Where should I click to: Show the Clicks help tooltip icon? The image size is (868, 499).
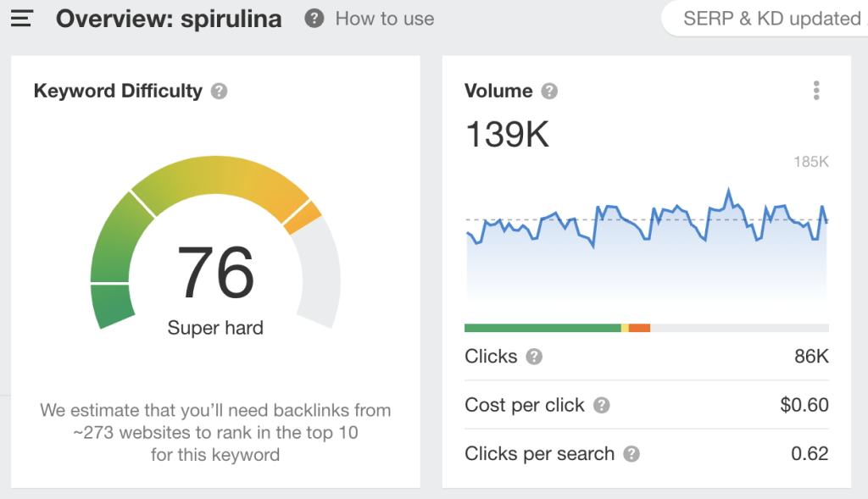tap(534, 357)
